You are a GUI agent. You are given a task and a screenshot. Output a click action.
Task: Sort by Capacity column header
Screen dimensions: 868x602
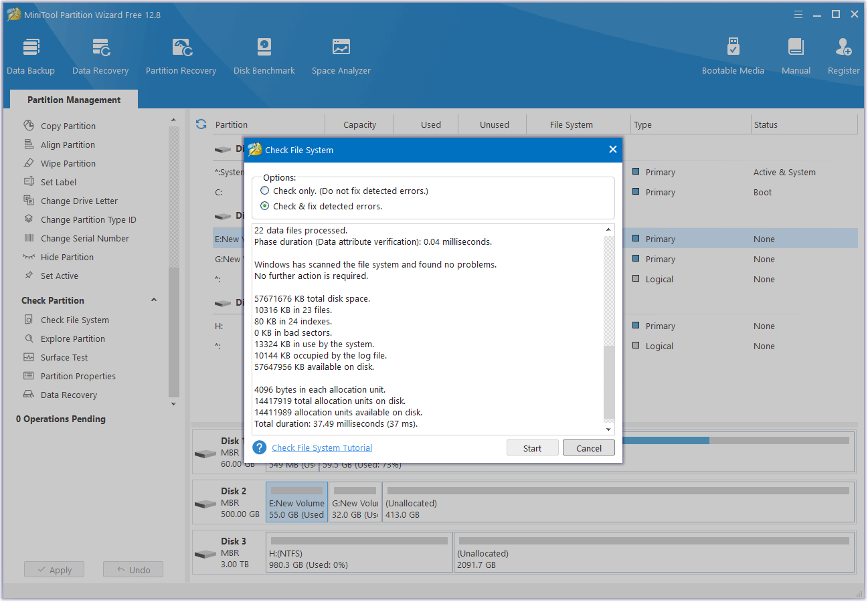(359, 124)
